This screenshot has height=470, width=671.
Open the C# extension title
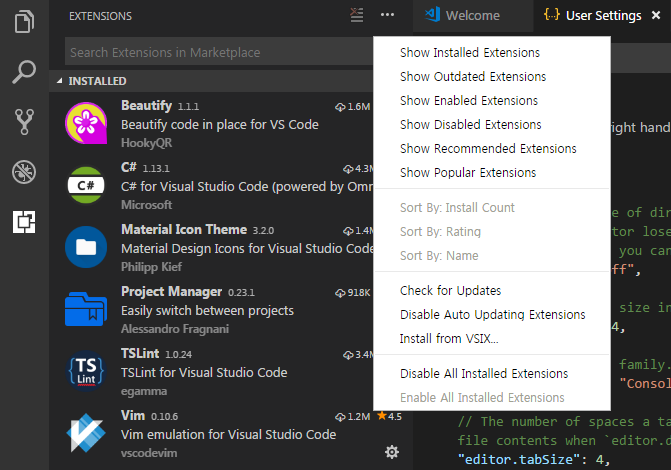point(129,167)
